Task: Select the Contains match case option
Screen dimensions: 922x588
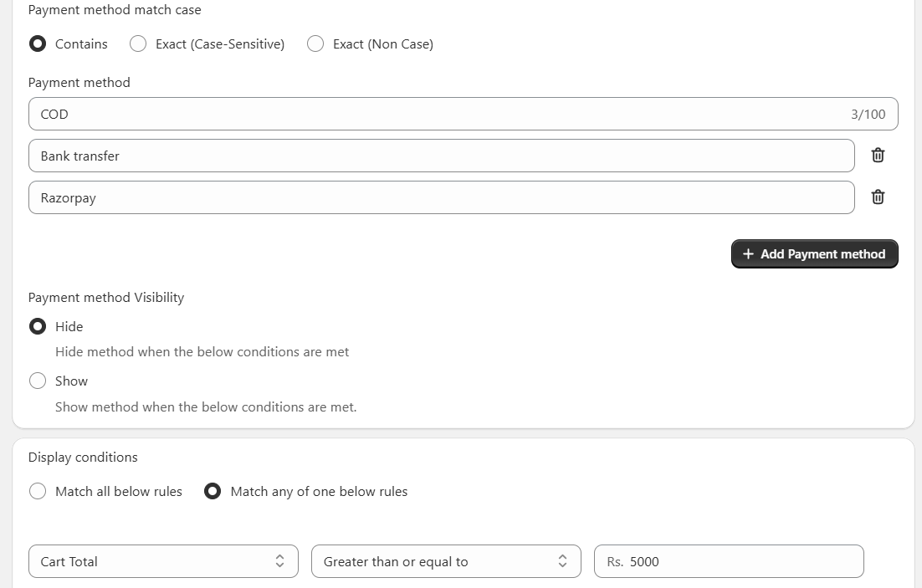Action: point(38,44)
